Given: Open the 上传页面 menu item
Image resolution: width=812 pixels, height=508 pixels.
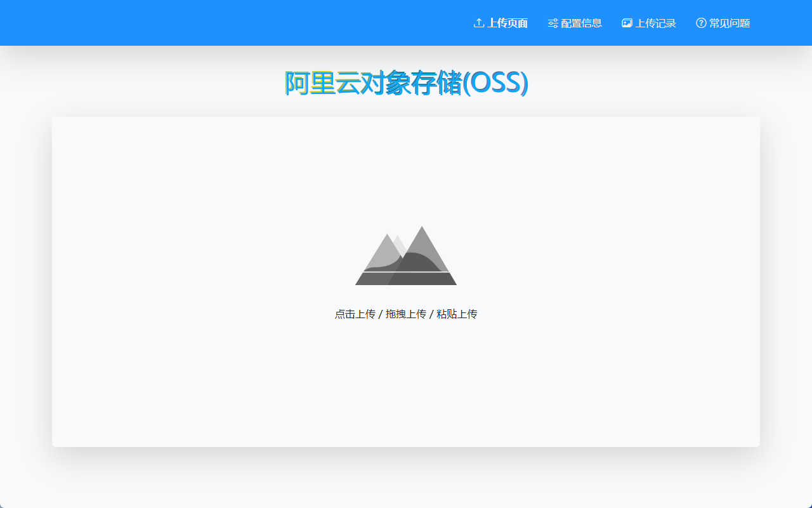Looking at the screenshot, I should 500,22.
